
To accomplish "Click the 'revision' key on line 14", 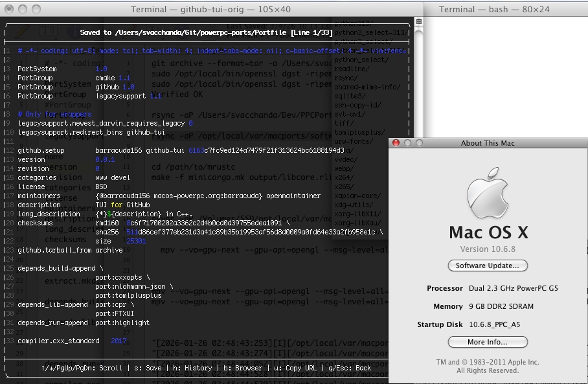I will coord(34,169).
